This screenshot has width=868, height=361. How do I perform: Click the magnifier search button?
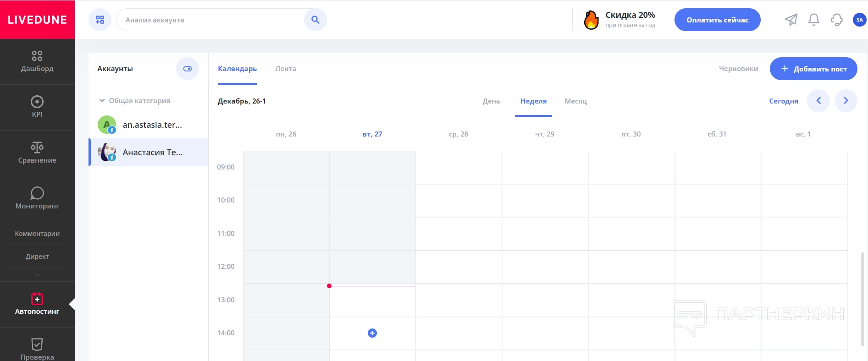pos(315,20)
